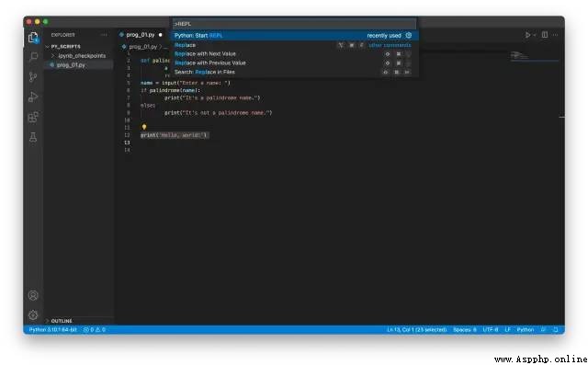Click the else: line in editor
Viewport: 588px width, 365px height.
tap(148, 106)
